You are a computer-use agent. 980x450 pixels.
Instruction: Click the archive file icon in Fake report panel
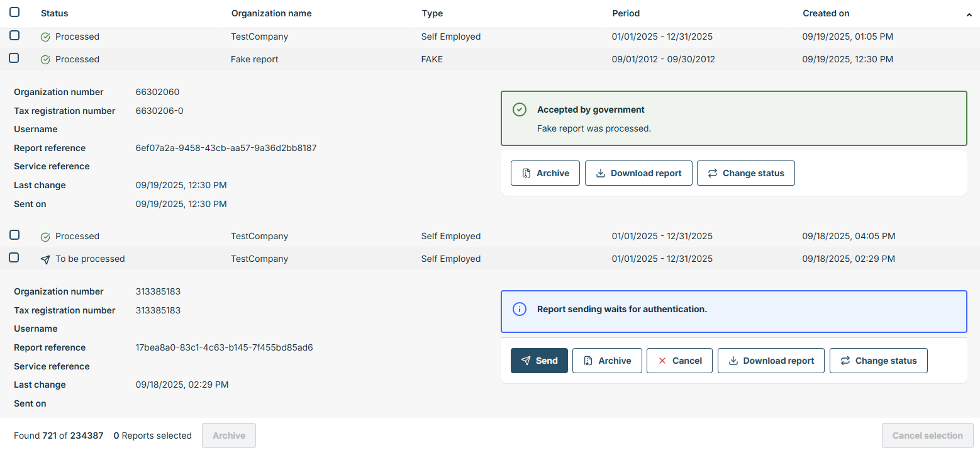tap(526, 173)
